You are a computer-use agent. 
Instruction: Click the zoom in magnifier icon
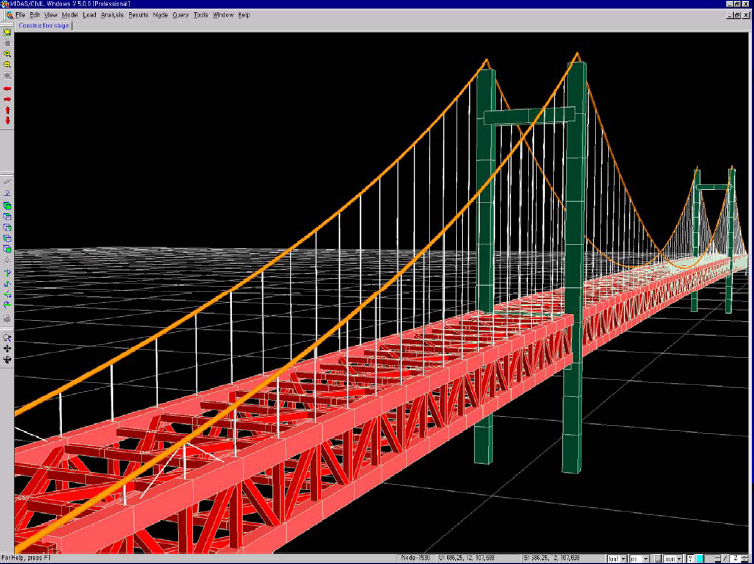click(7, 54)
